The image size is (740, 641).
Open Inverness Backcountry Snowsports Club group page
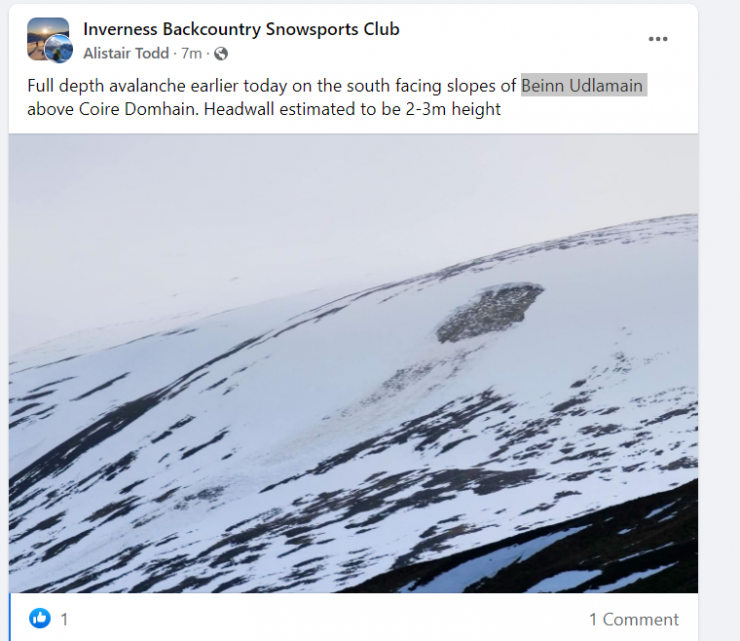[x=241, y=29]
